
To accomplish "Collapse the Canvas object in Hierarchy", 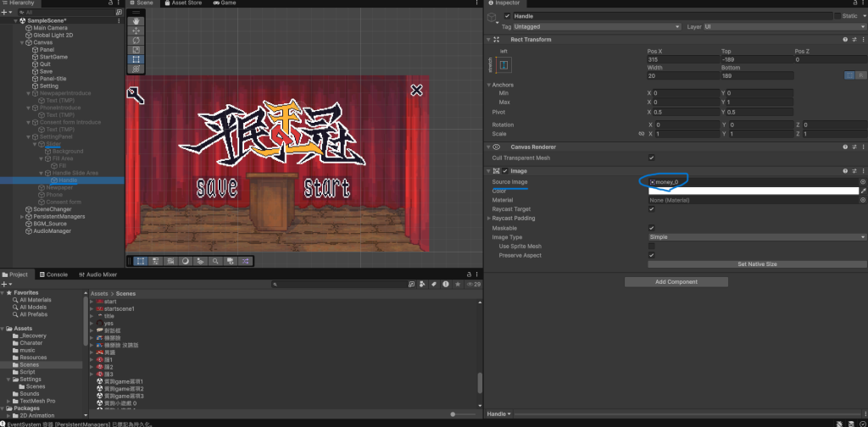I will click(22, 42).
